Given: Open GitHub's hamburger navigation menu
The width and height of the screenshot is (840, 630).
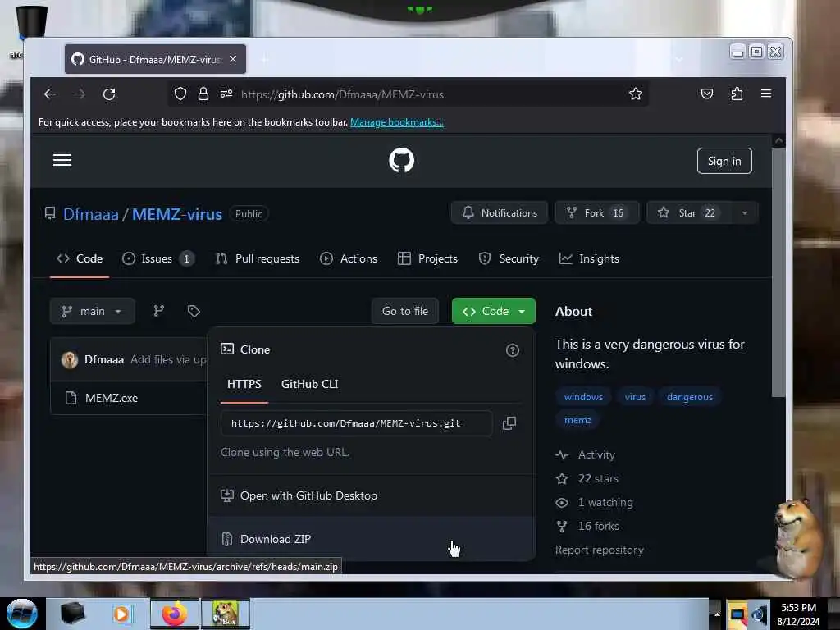Looking at the screenshot, I should [62, 160].
